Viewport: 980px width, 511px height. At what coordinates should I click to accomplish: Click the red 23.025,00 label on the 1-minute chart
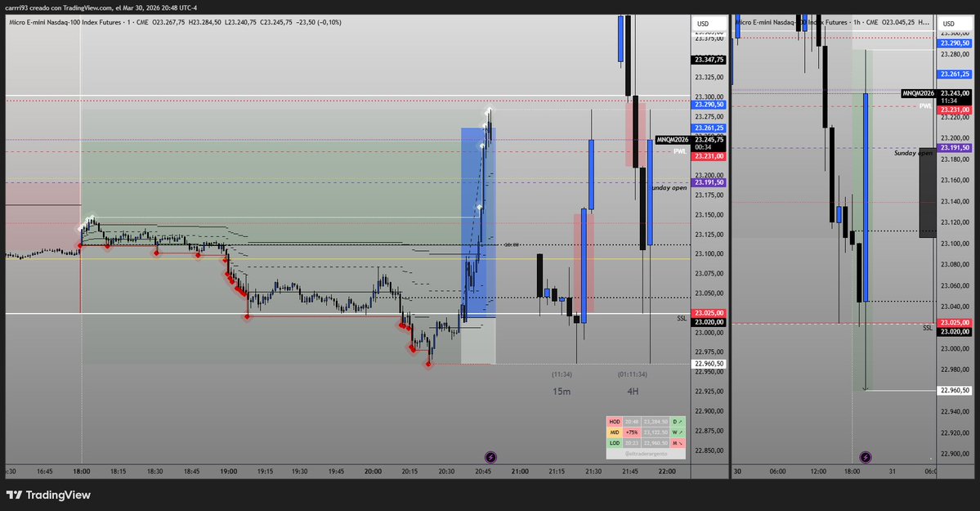click(x=709, y=312)
